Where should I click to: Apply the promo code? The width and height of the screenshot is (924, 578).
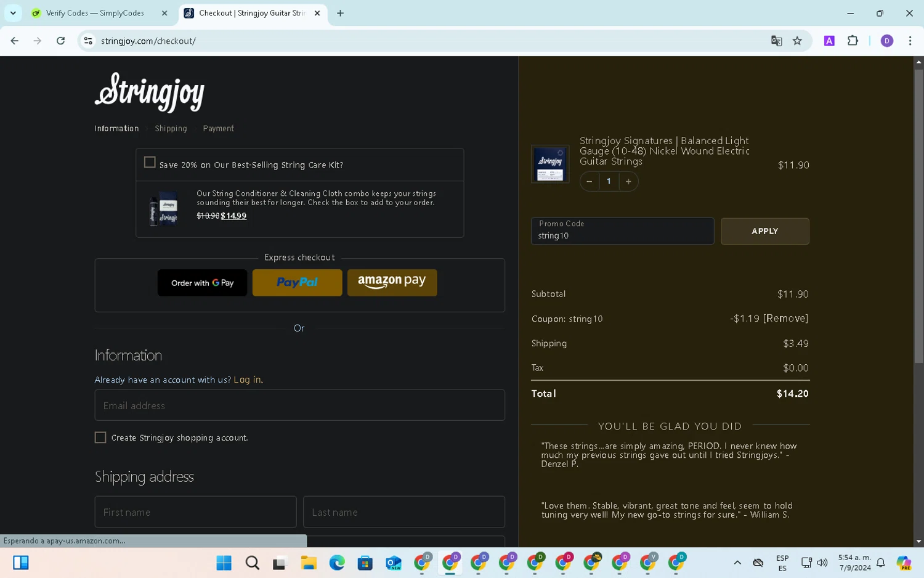[x=764, y=231]
